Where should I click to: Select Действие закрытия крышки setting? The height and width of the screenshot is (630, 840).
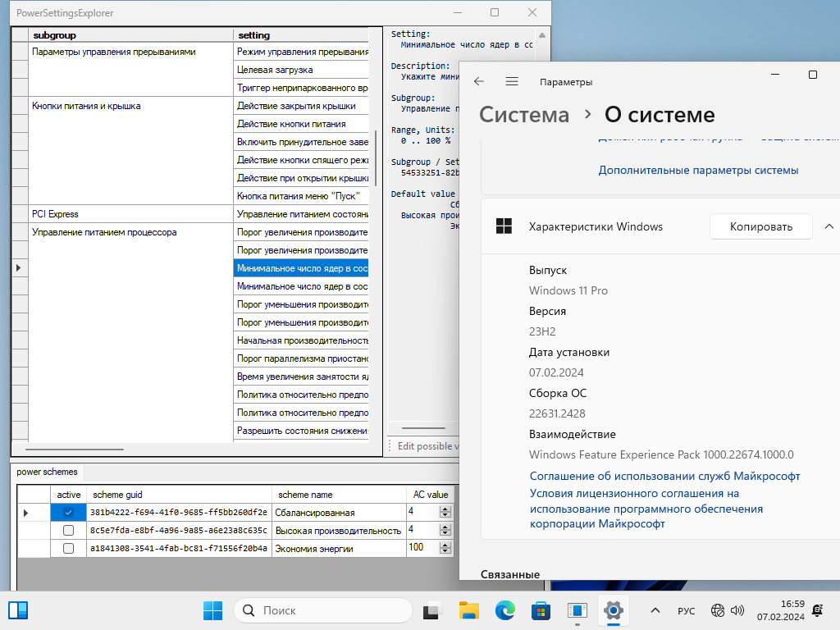click(x=301, y=106)
